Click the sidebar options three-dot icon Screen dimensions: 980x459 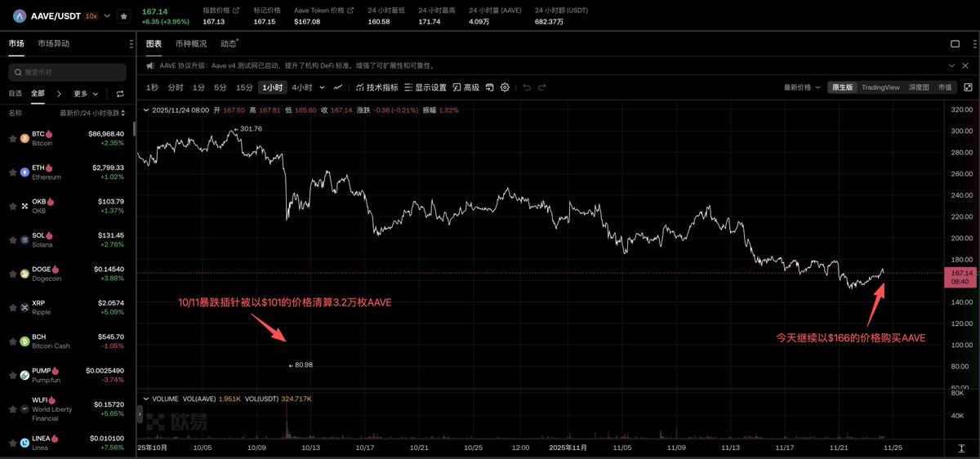[131, 43]
